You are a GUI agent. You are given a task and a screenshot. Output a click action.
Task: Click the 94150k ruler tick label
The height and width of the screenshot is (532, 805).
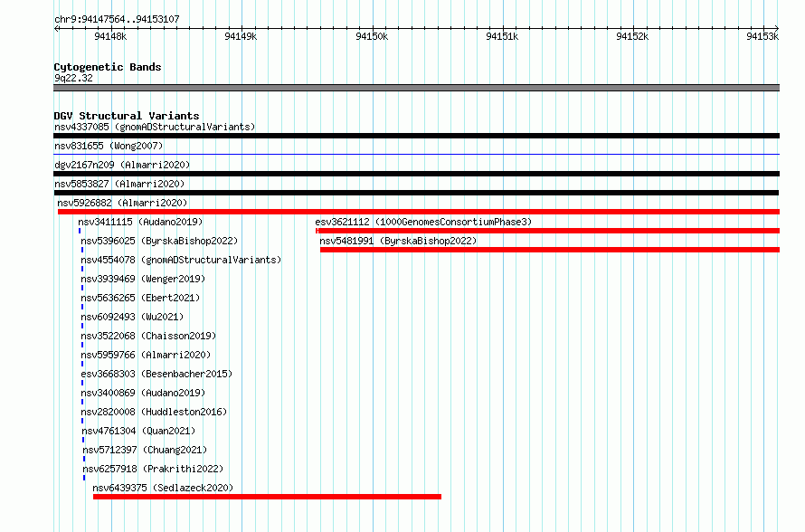pyautogui.click(x=372, y=36)
